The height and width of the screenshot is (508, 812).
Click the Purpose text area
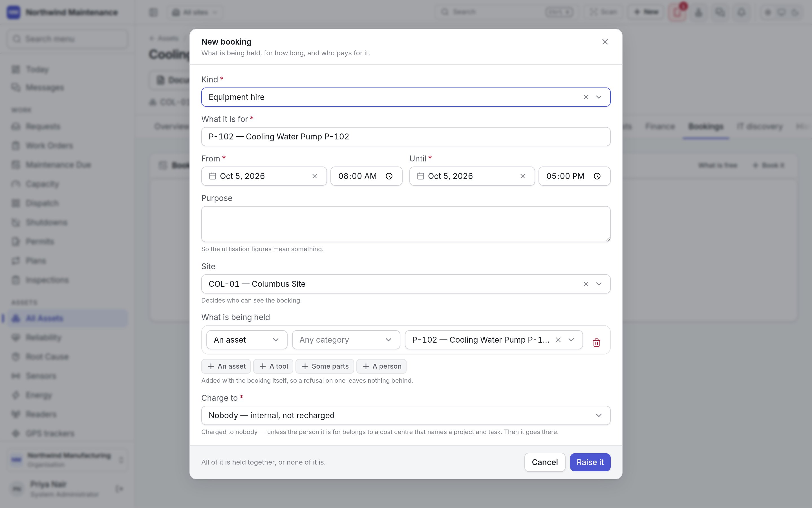[x=406, y=224]
